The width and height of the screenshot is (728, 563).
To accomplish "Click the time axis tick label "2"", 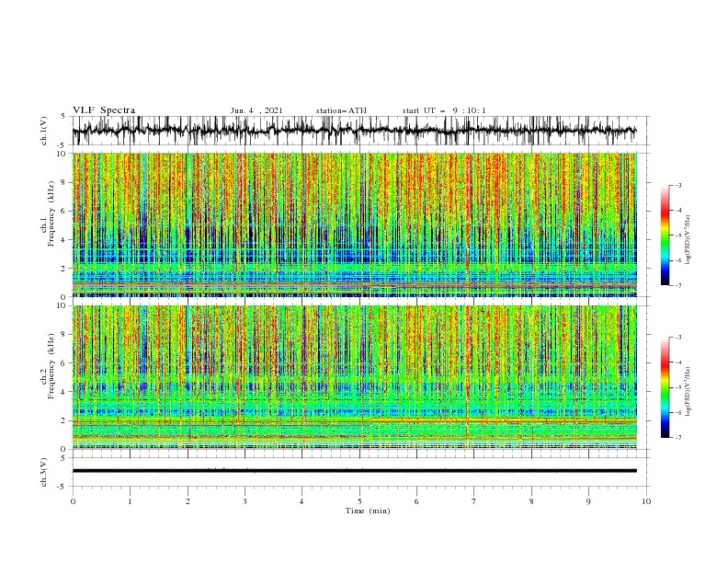I will 188,501.
